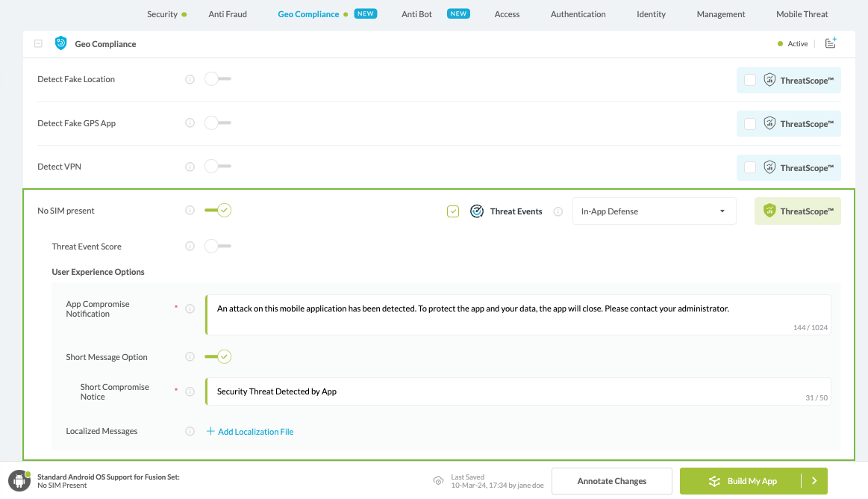This screenshot has width=868, height=499.
Task: Click the Threat Events radar icon
Action: pyautogui.click(x=477, y=211)
